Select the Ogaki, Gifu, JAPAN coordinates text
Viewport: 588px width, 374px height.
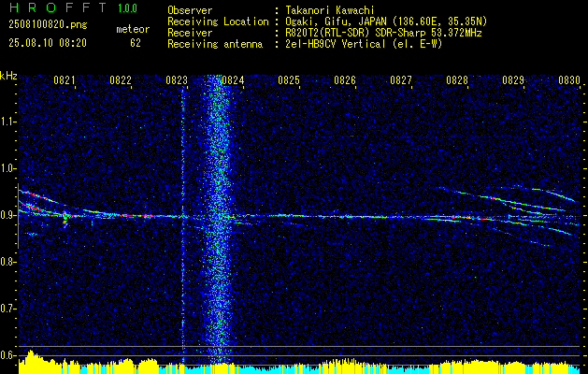(x=386, y=22)
